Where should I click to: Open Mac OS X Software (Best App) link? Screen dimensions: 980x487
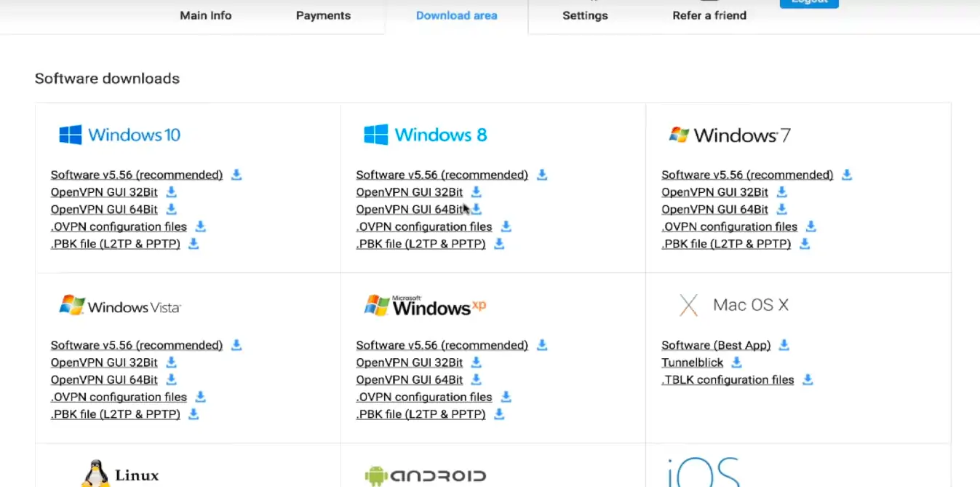point(716,345)
